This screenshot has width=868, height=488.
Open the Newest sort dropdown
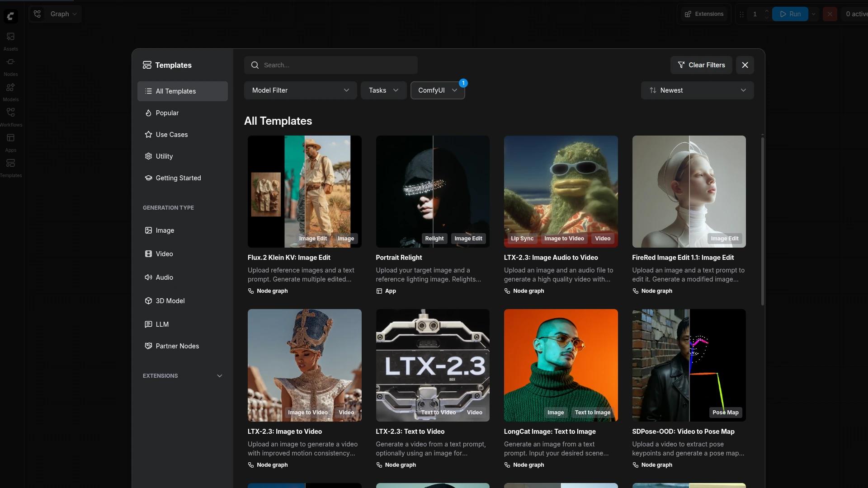(x=697, y=90)
